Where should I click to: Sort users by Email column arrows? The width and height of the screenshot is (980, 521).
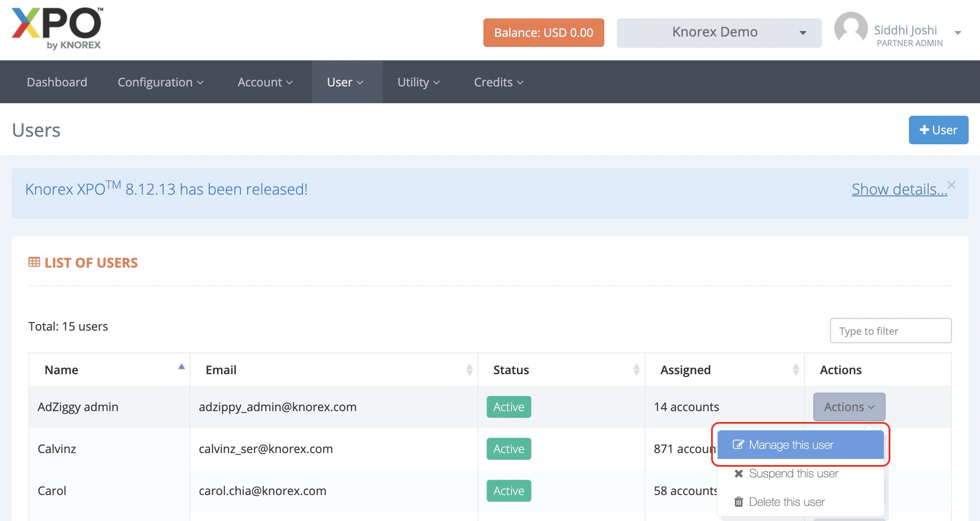point(469,369)
